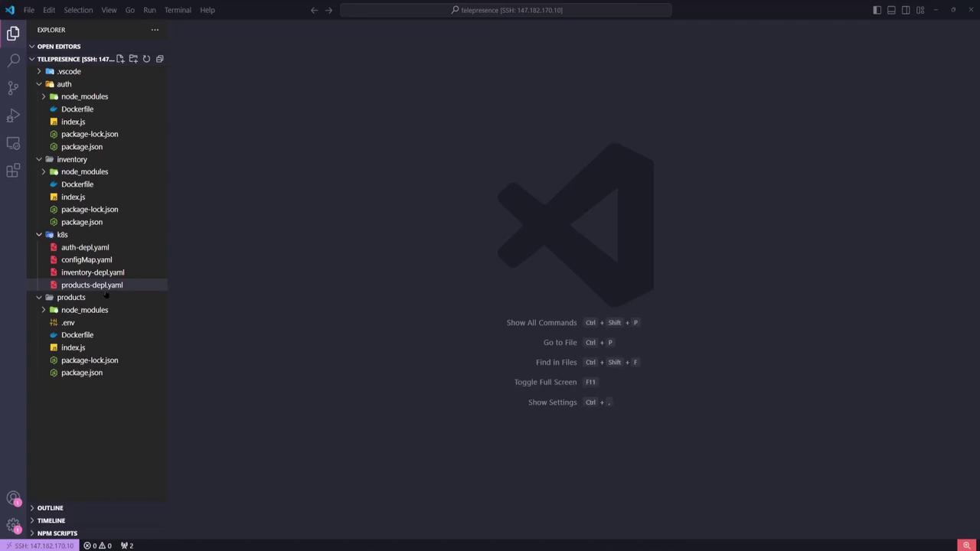
Task: Click the Go Forward arrow in the title bar
Action: 328,10
